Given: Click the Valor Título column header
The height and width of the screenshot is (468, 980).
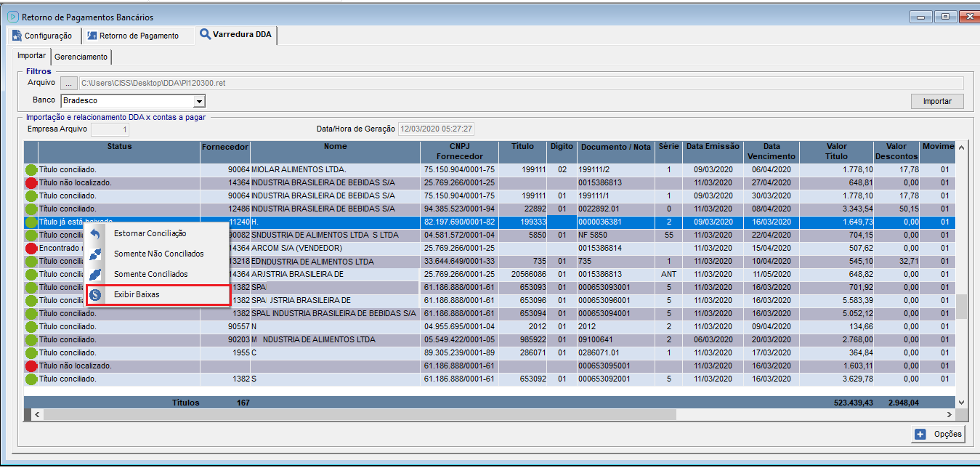Looking at the screenshot, I should click(x=836, y=151).
